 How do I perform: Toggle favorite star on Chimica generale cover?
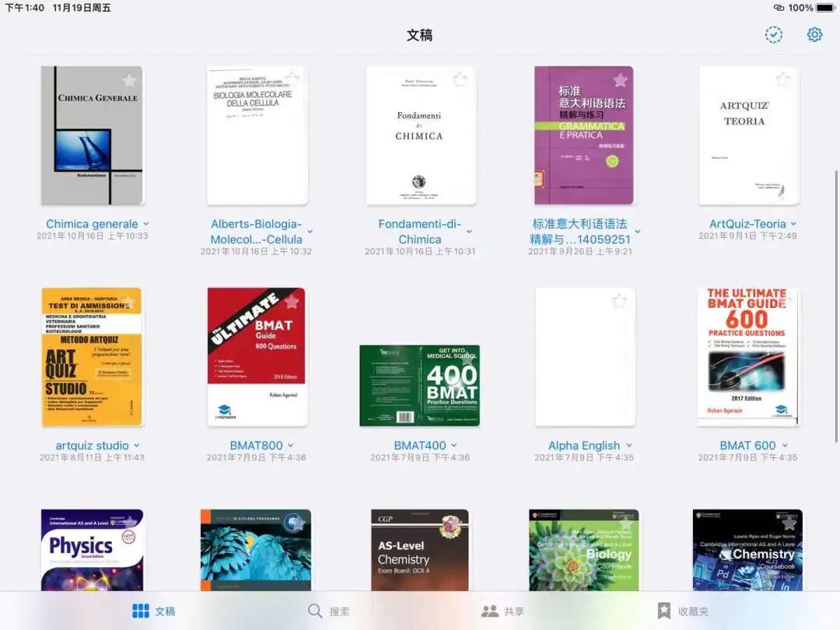[129, 80]
